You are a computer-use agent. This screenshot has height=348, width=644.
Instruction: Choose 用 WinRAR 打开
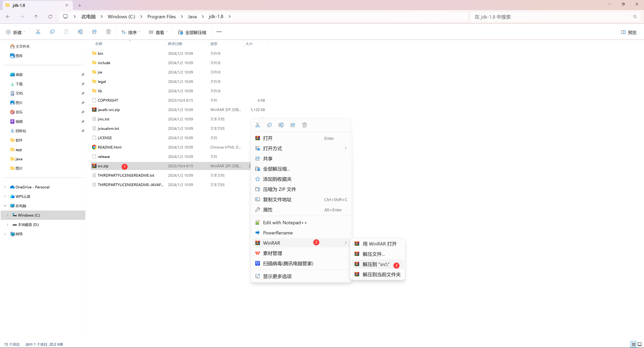(378, 244)
